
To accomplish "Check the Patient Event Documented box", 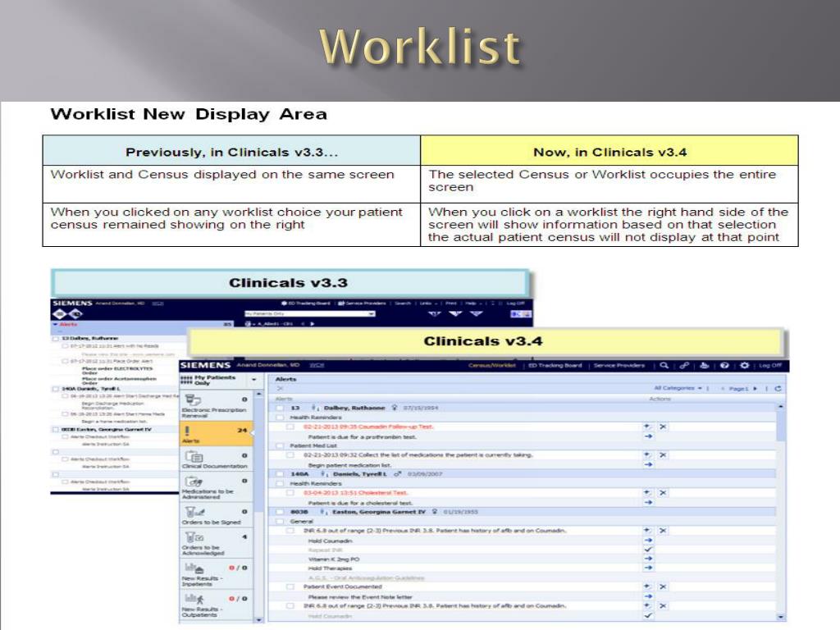I will 290,587.
